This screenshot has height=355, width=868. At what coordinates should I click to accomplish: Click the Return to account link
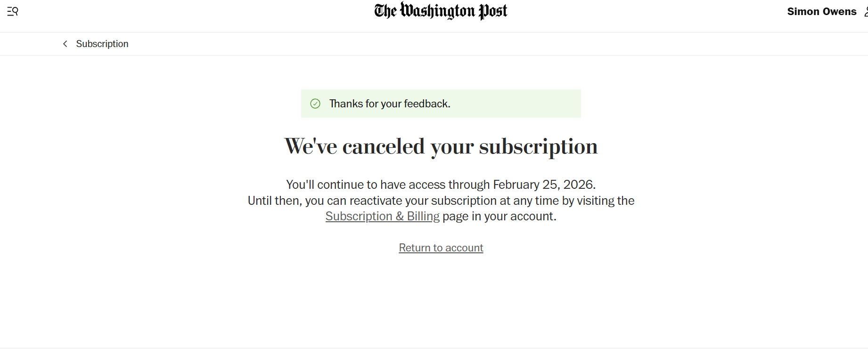[441, 248]
